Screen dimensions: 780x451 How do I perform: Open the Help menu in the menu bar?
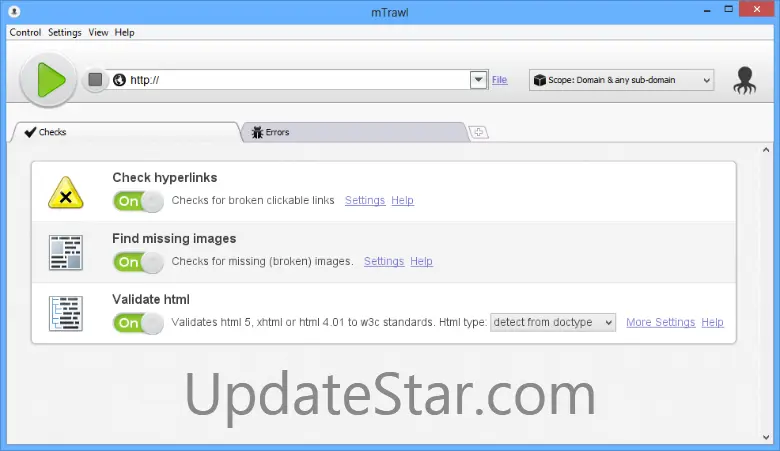pyautogui.click(x=124, y=32)
